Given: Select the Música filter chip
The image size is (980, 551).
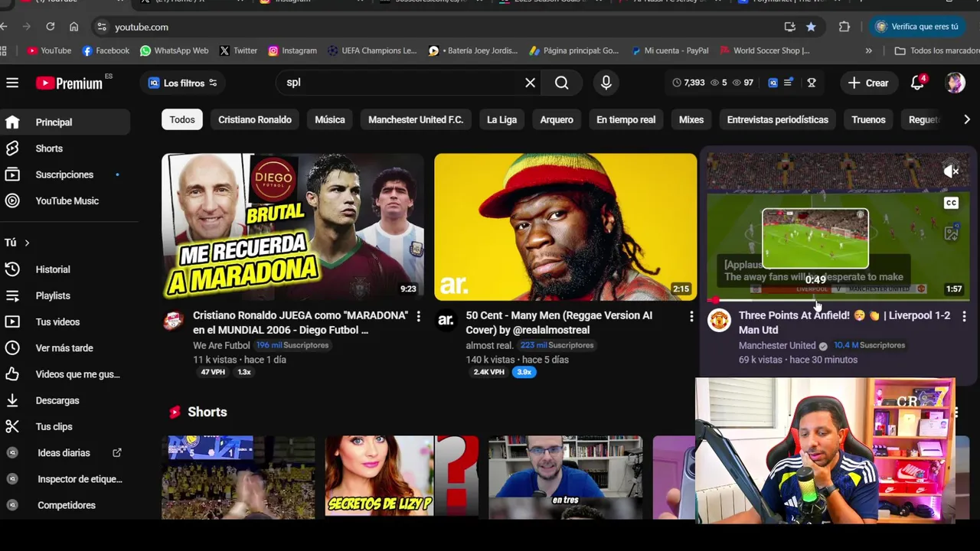Looking at the screenshot, I should [330, 119].
